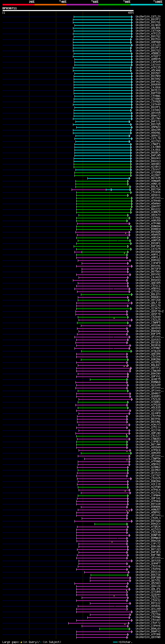The image size is (165, 644).
Task: Select the UniRef100_B9IPF2 hit label
Action: (x=148, y=20)
